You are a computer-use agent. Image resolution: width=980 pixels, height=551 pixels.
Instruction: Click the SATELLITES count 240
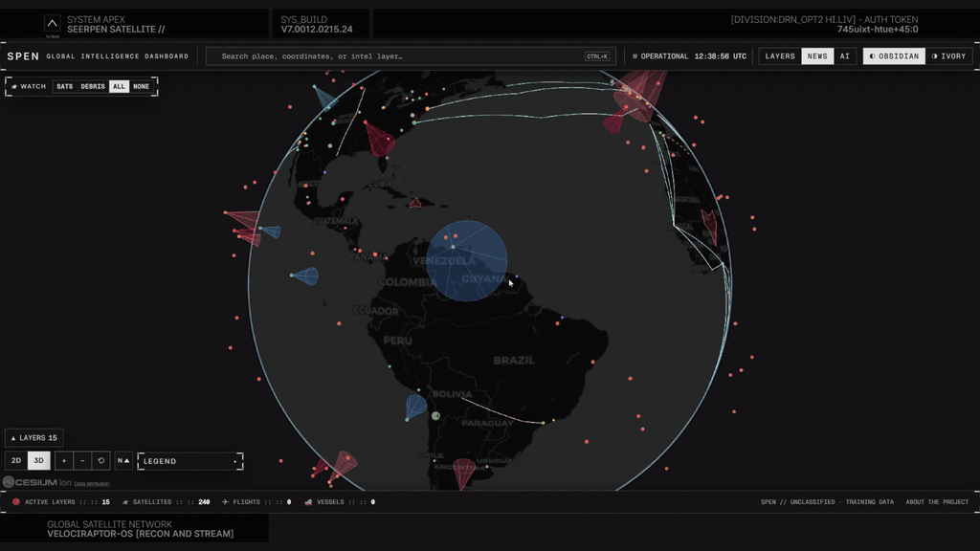tap(204, 501)
